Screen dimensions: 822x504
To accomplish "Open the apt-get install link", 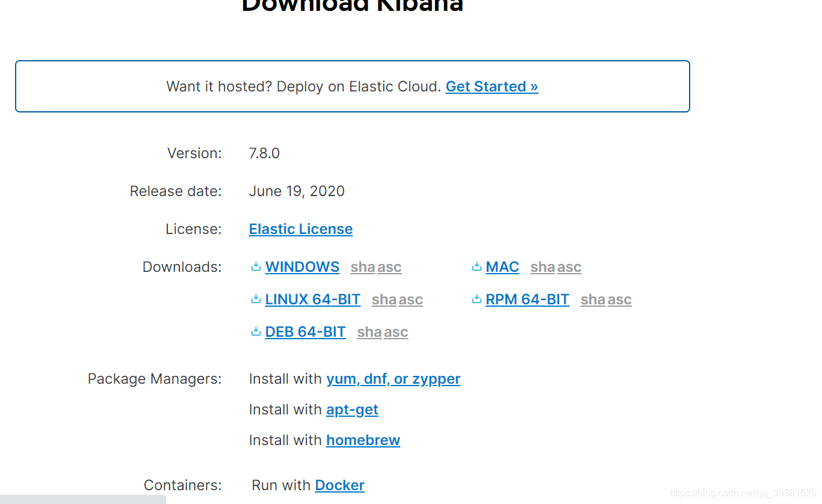I will click(x=352, y=410).
